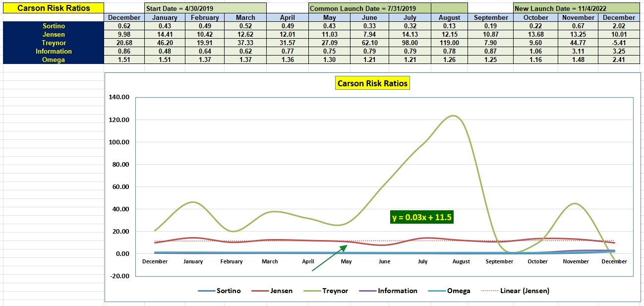Screen dimensions: 644x306
Task: Click the Omega legend line marker
Action: point(437,291)
